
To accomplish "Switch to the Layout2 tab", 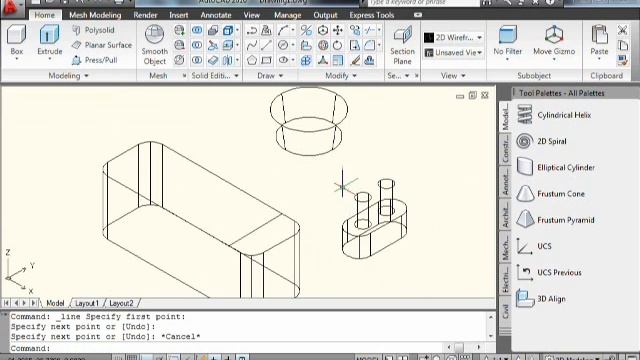I will (121, 303).
